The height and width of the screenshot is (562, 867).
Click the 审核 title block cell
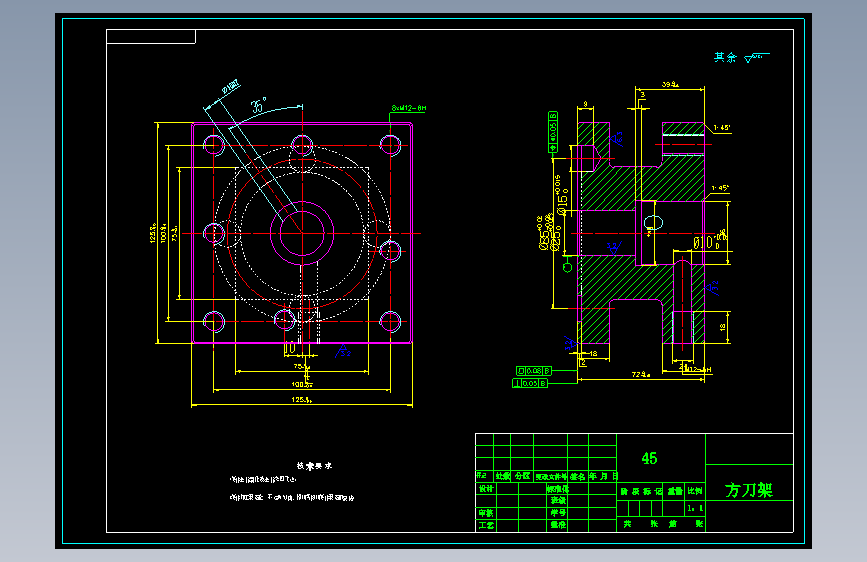pyautogui.click(x=486, y=513)
